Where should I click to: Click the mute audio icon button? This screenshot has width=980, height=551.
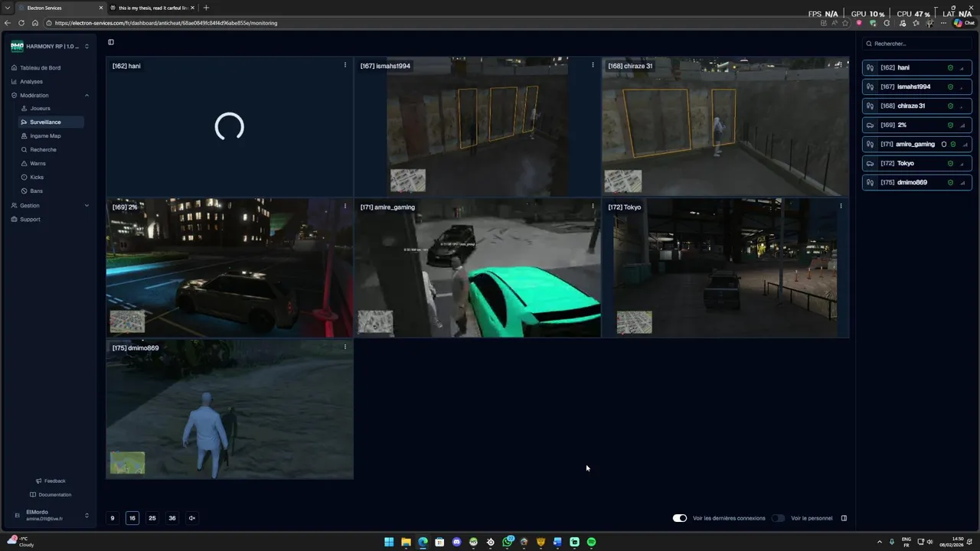click(192, 518)
